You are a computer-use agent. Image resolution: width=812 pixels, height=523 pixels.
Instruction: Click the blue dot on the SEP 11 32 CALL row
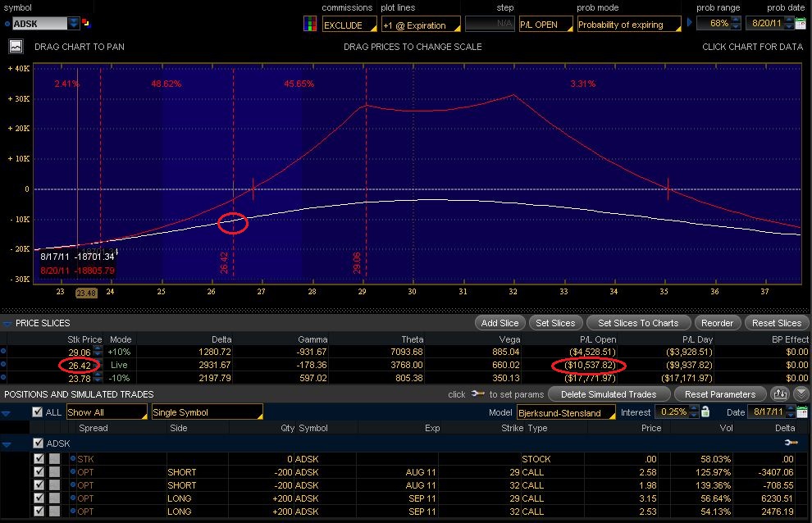(x=73, y=511)
